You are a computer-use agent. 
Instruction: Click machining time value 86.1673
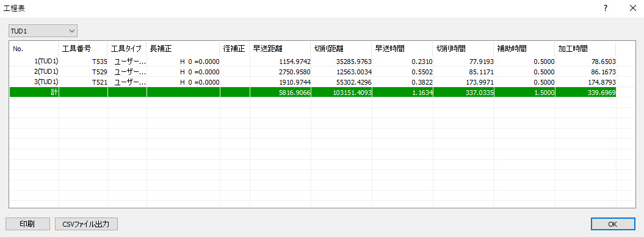pos(603,72)
